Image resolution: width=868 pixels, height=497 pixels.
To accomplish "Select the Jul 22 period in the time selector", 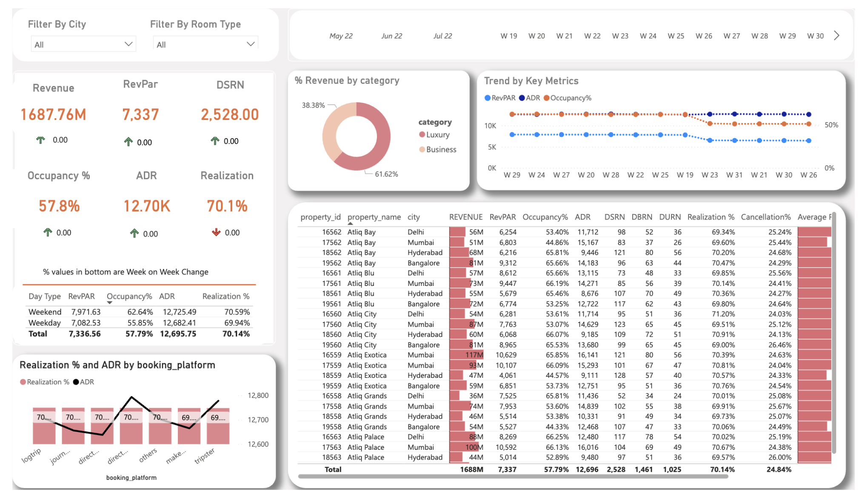I will 443,36.
